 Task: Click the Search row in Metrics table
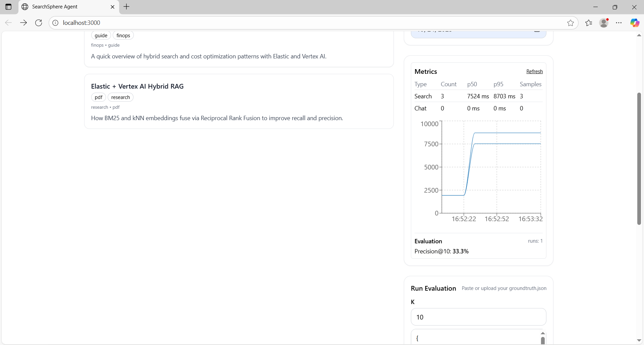coord(478,96)
